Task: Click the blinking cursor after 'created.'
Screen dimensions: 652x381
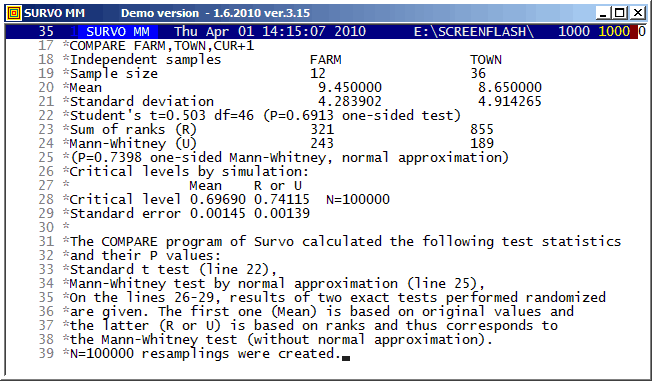Action: click(x=346, y=357)
